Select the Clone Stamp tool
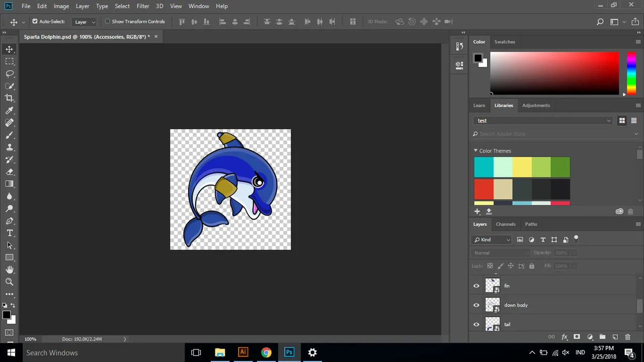Viewport: 644px width, 362px height. coord(10,147)
